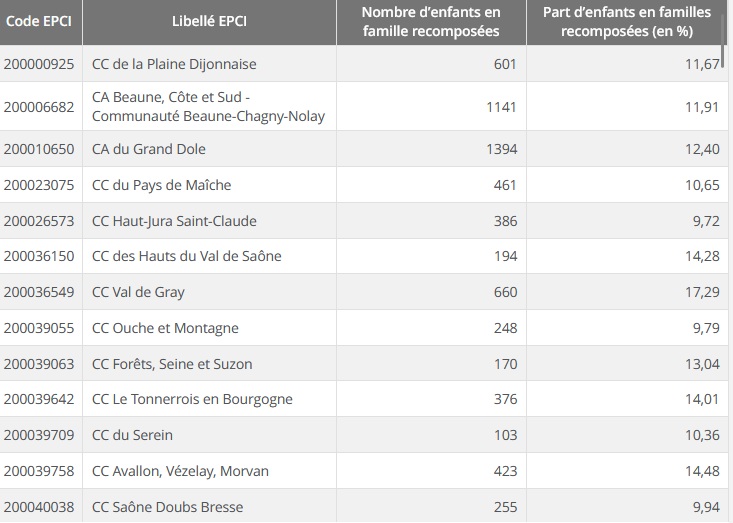This screenshot has height=523, width=733.
Task: Select the CC de la Plaine Dijonnaise row
Action: click(174, 64)
